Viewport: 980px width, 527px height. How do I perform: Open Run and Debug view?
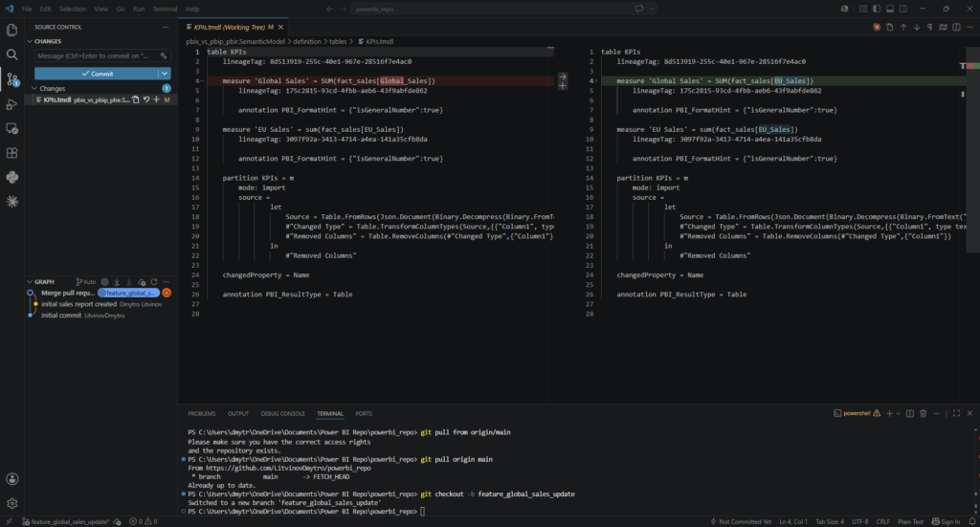11,103
